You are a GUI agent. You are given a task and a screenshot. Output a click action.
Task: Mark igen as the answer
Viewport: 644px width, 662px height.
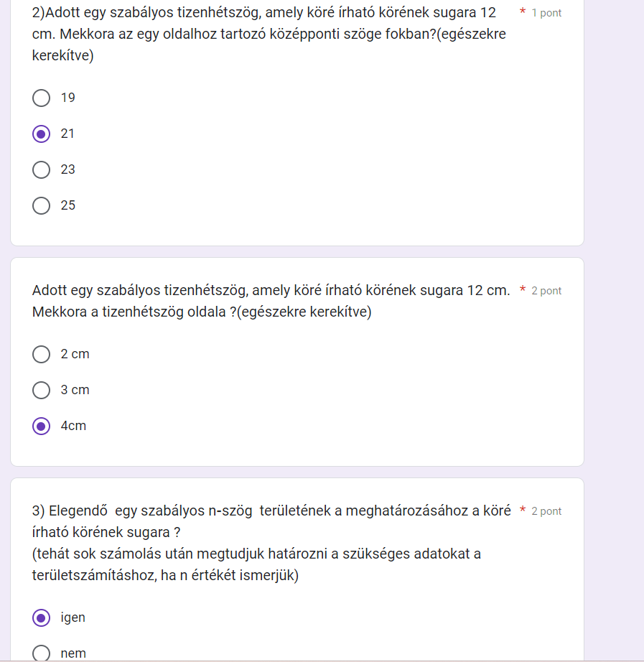pos(42,617)
